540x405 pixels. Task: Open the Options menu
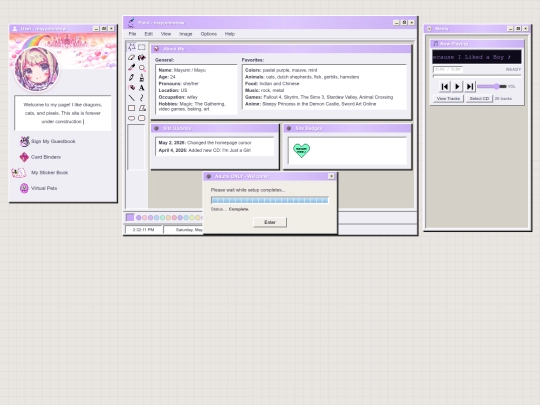[209, 34]
